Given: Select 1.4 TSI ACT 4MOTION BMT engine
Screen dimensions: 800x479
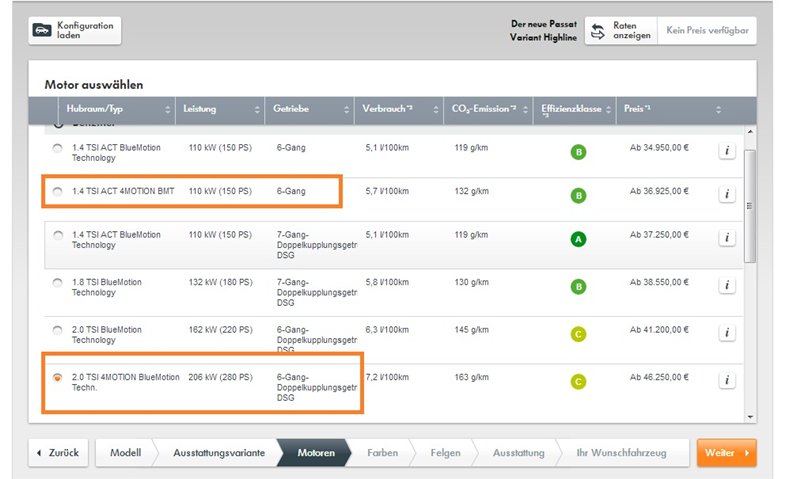Looking at the screenshot, I should (57, 192).
